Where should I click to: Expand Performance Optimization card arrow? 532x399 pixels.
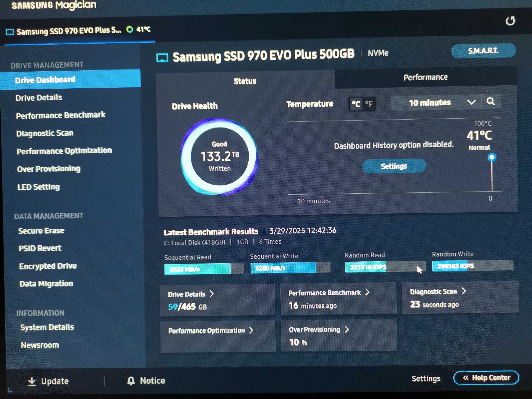(x=251, y=330)
